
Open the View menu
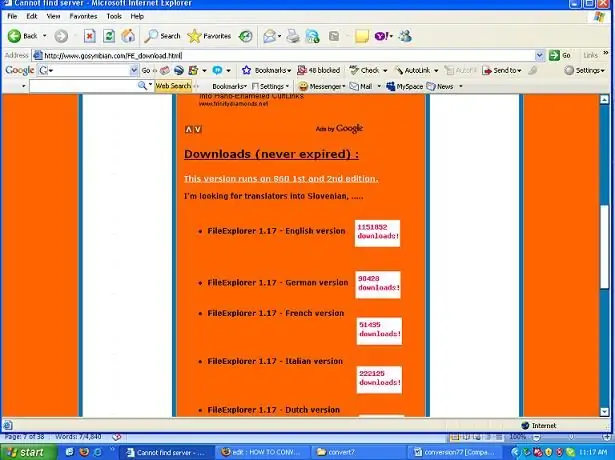(53, 16)
